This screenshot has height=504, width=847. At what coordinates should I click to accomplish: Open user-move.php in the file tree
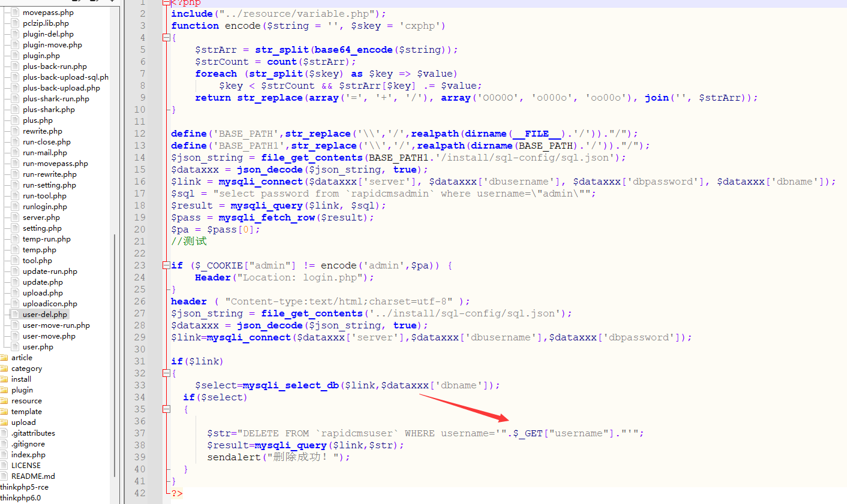[49, 336]
